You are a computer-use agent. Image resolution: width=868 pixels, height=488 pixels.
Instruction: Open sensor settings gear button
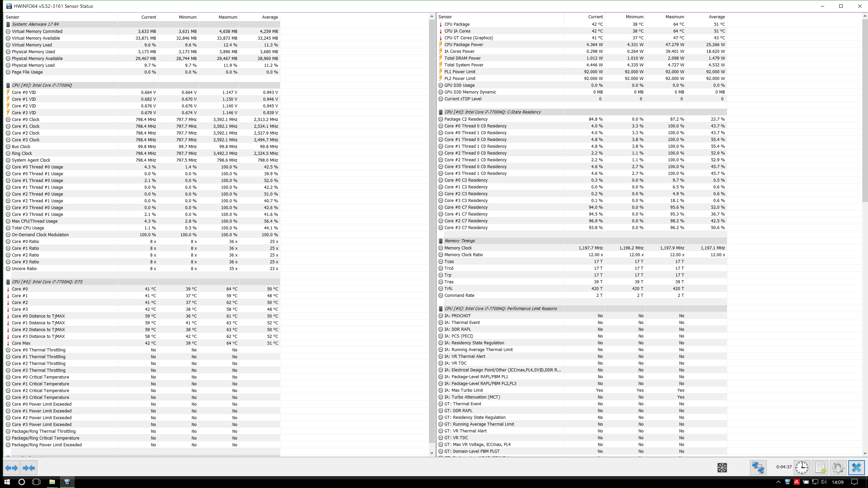click(x=838, y=468)
